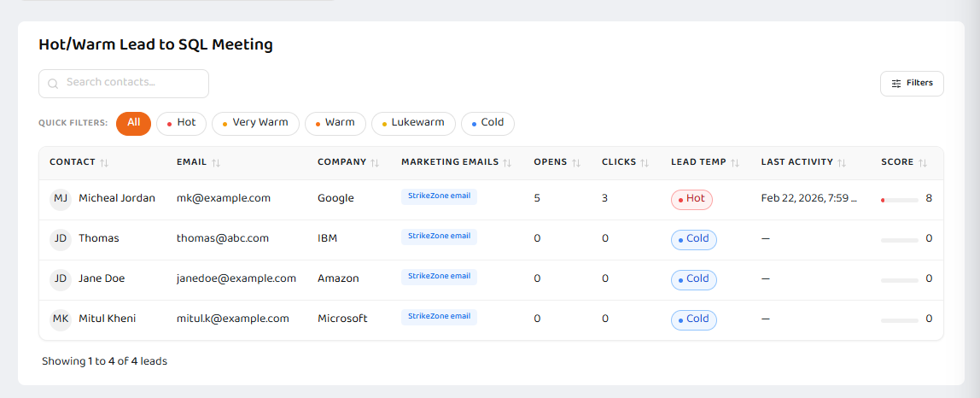Click the JD avatar beside Jane Doe

click(x=61, y=279)
